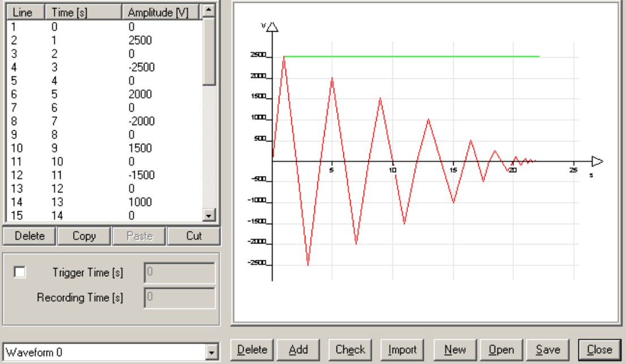The height and width of the screenshot is (364, 626).
Task: Click the -2500 label on voltage axis
Action: (x=257, y=263)
